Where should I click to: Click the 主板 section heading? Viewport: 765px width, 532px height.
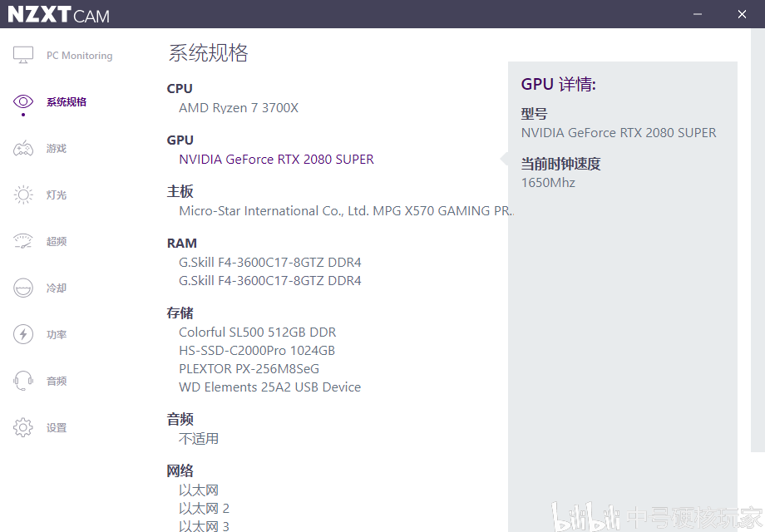pyautogui.click(x=180, y=192)
